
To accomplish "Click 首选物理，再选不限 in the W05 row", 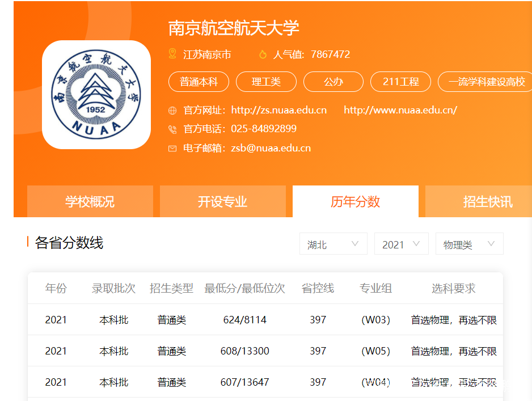I will click(454, 351).
